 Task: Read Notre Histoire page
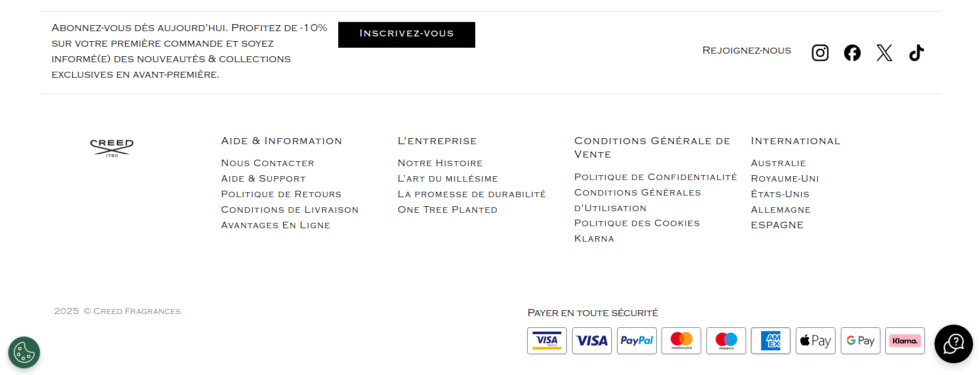click(x=440, y=163)
